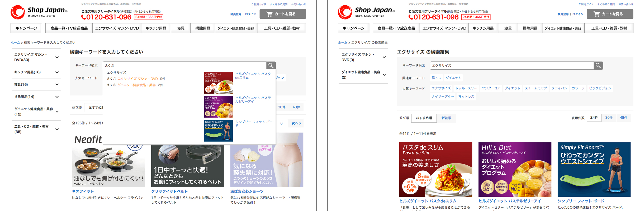Open ネオフィット product link on left page
The image size is (644, 211).
pyautogui.click(x=83, y=191)
